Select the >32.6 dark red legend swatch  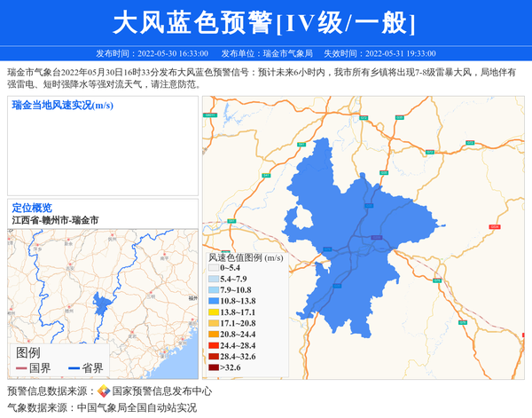[x=214, y=367]
